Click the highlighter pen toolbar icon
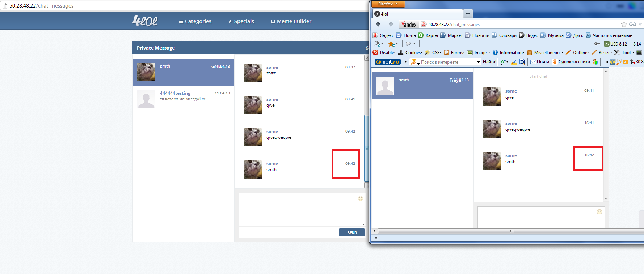This screenshot has height=274, width=644. [x=514, y=62]
